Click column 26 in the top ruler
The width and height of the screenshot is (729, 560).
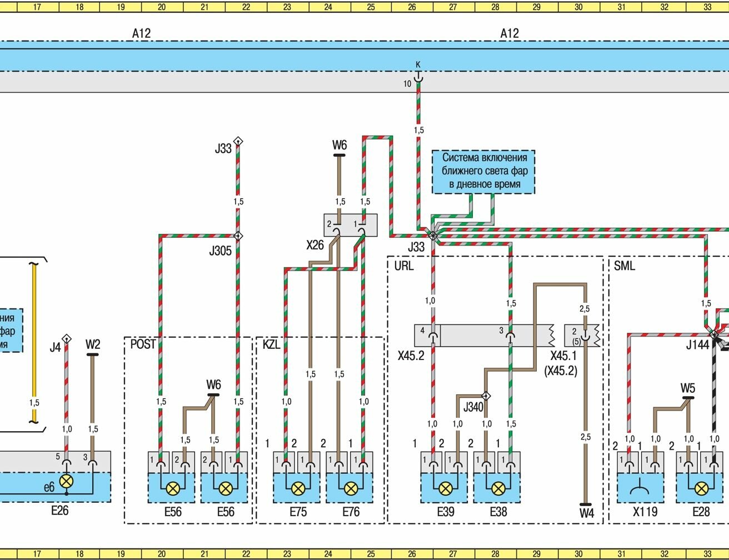coord(412,7)
